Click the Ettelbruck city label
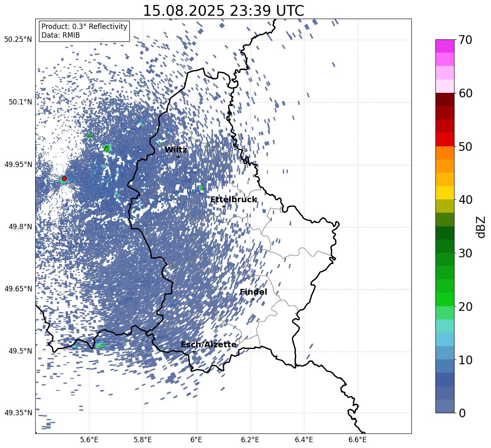This screenshot has height=448, width=491. [233, 200]
